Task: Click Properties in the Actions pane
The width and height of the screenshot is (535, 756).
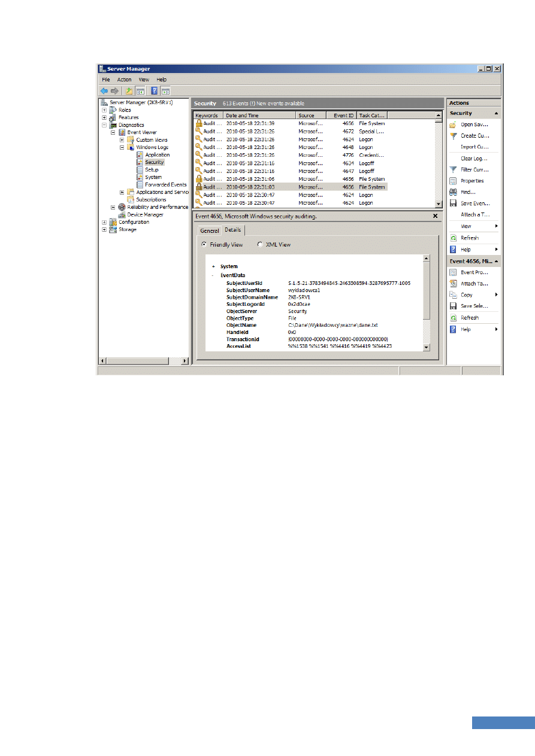Action: pyautogui.click(x=472, y=181)
